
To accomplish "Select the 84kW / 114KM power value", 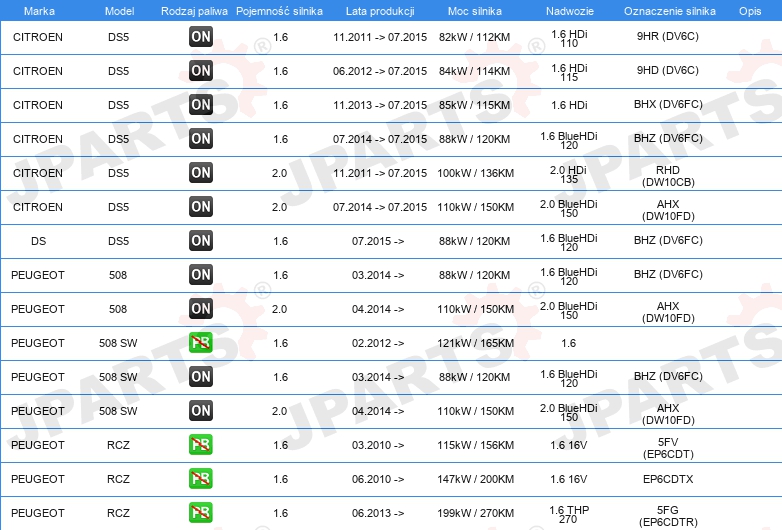I will pyautogui.click(x=474, y=71).
